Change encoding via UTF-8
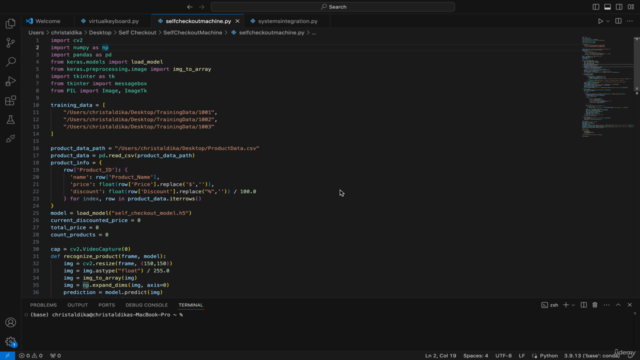640x360 pixels. pyautogui.click(x=504, y=356)
